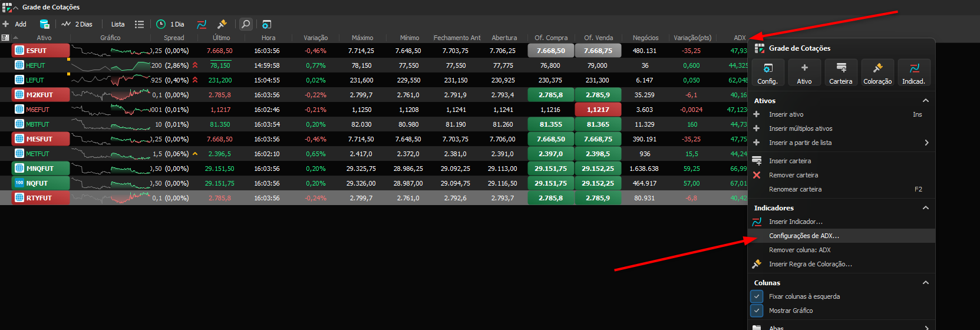Select the ESFUT asset row
The width and height of the screenshot is (980, 330).
click(x=41, y=51)
